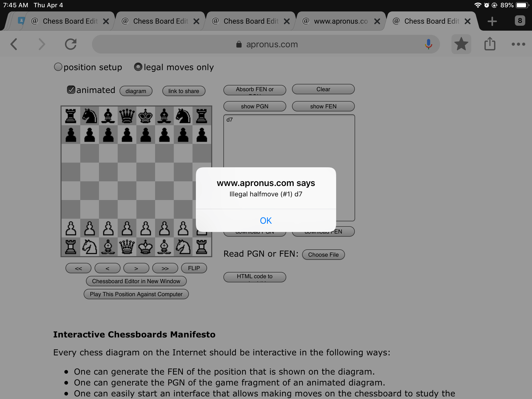
Task: Dismiss the alert with OK
Action: [x=266, y=221]
